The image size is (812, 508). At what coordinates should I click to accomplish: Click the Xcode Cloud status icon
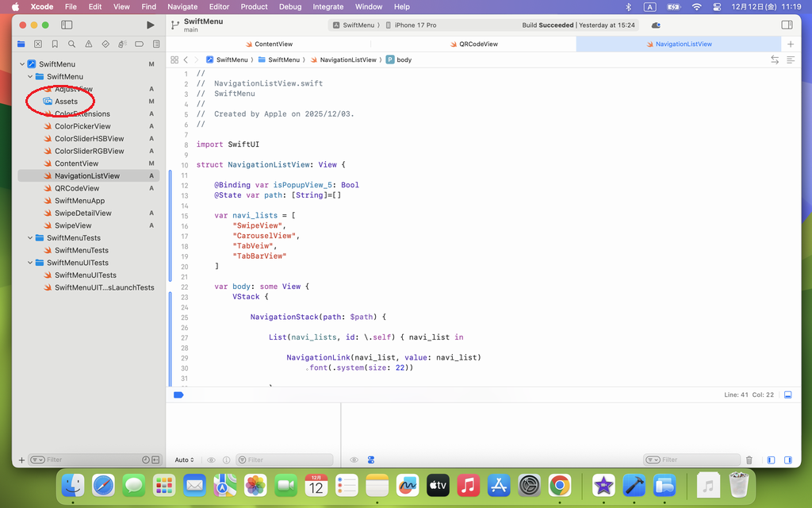coord(656,25)
